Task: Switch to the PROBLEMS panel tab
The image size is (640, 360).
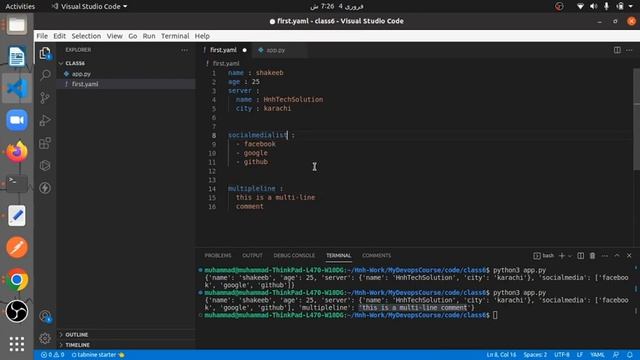Action: coord(218,256)
